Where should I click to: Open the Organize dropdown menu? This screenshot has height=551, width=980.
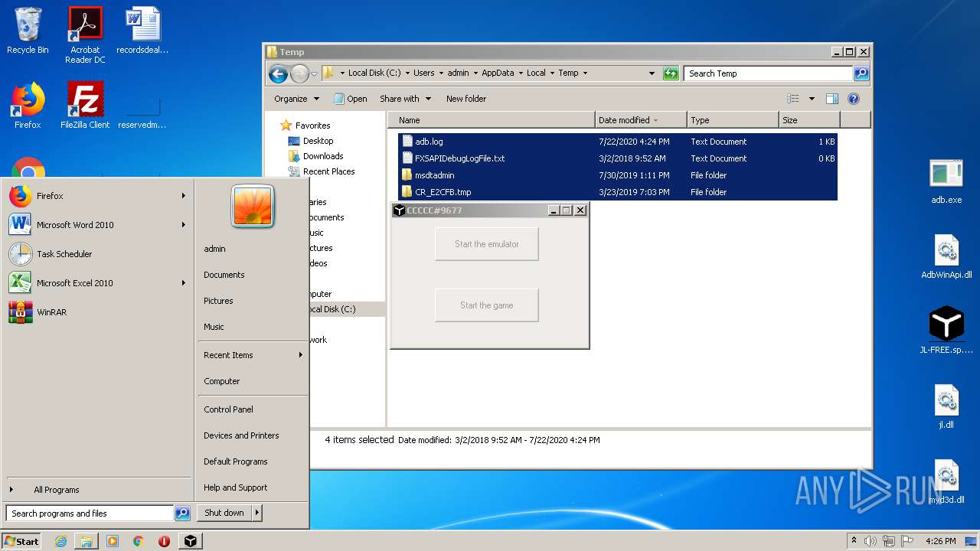(296, 99)
